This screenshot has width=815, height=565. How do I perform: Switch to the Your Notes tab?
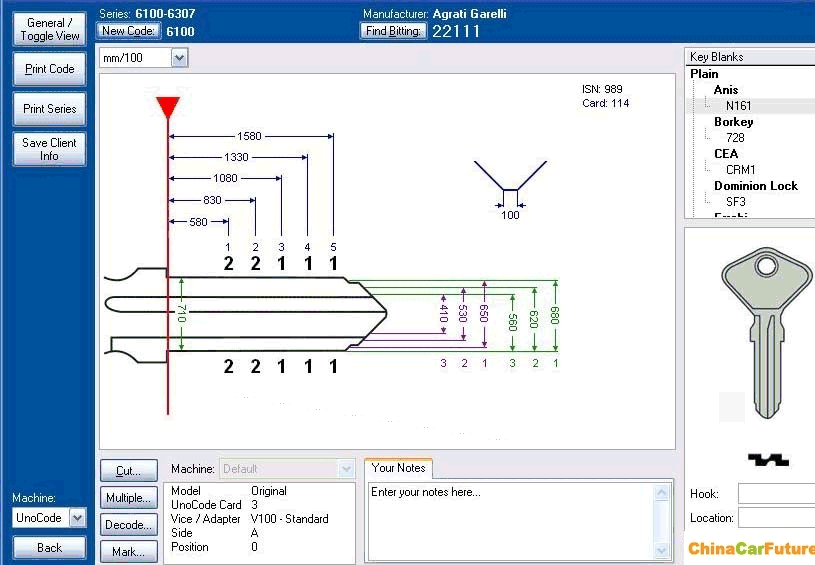(x=398, y=468)
